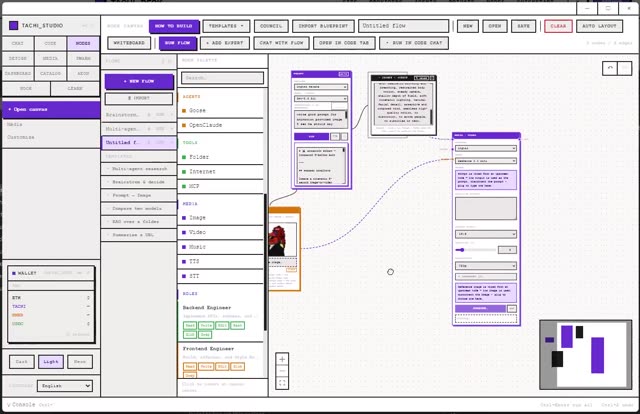640x414 pixels.
Task: Open the Chat tab
Action: [18, 43]
